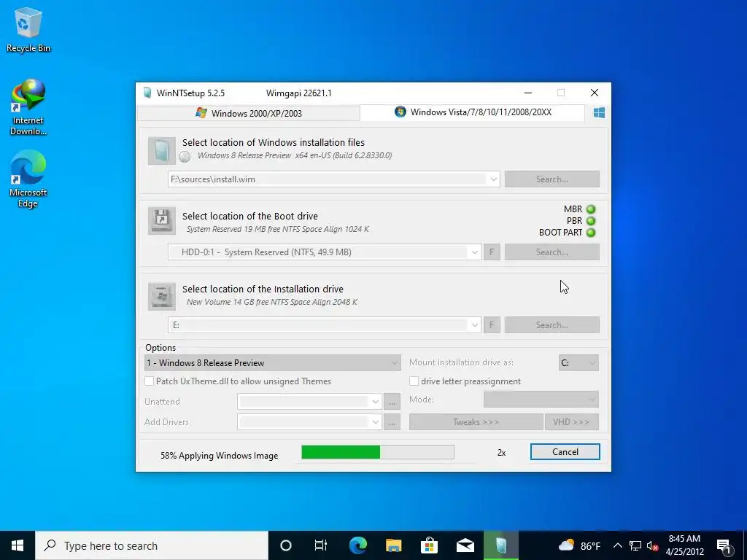Toggle Patch UxTheme.dll unsigned Themes checkbox
Viewport: 747px width, 560px height.
click(149, 381)
